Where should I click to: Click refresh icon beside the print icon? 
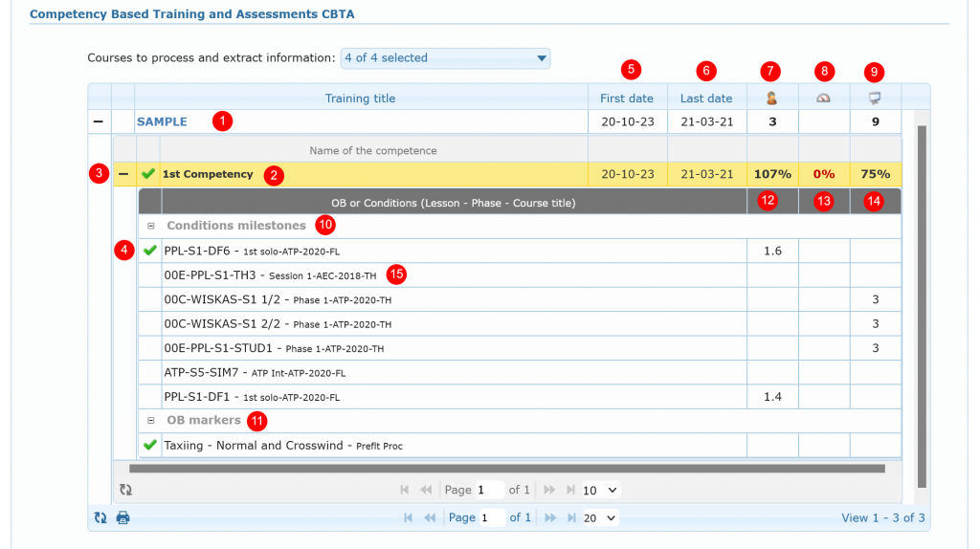(x=100, y=517)
